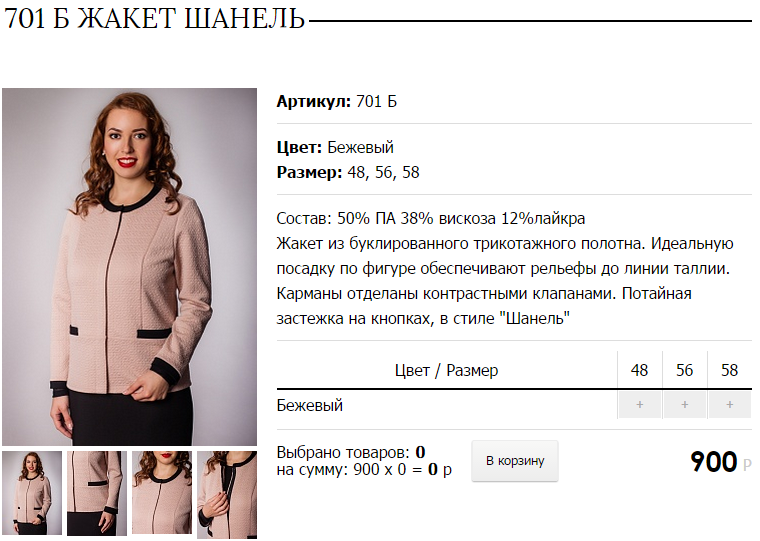The height and width of the screenshot is (541, 760).
Task: Click the 'Выбрано товаров' counter
Action: 351,452
